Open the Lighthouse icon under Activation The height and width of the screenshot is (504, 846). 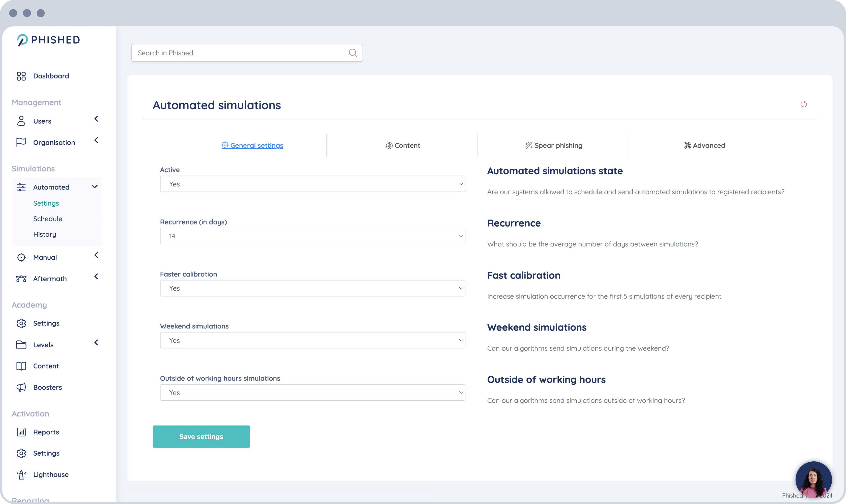(21, 474)
